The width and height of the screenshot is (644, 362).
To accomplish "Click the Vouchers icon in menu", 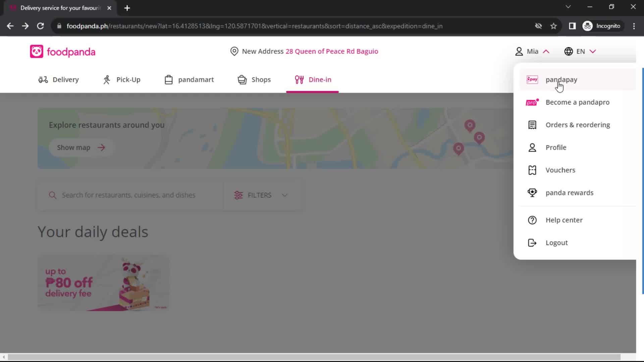I will (x=532, y=170).
